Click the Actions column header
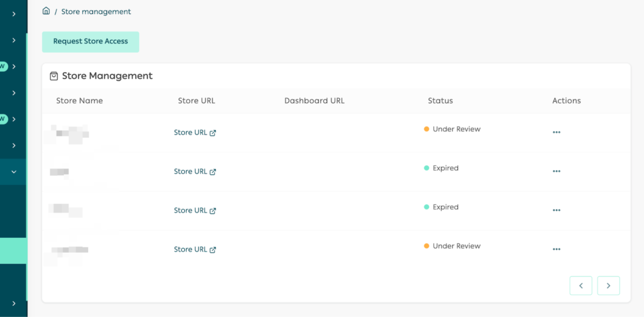 pos(567,101)
